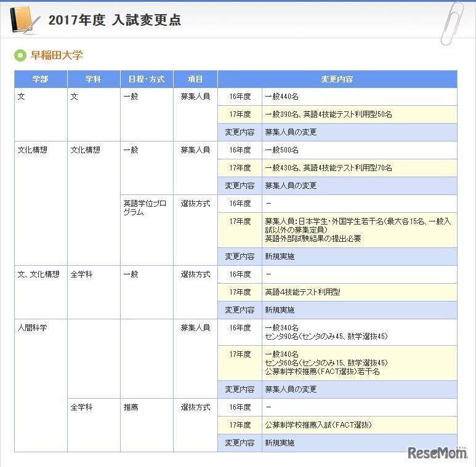Select 公募制学校推薦入試(FACT選抜) cell

point(360,425)
